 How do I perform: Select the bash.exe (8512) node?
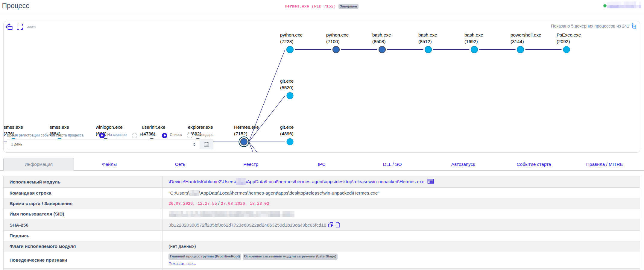pos(428,50)
